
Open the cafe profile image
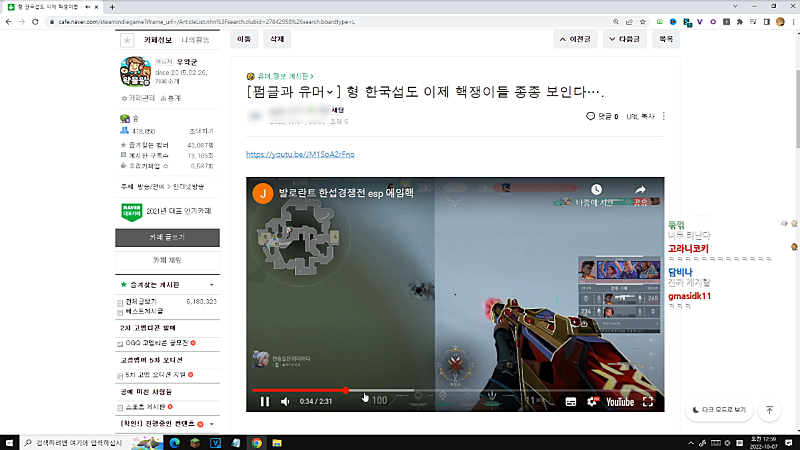pyautogui.click(x=135, y=71)
